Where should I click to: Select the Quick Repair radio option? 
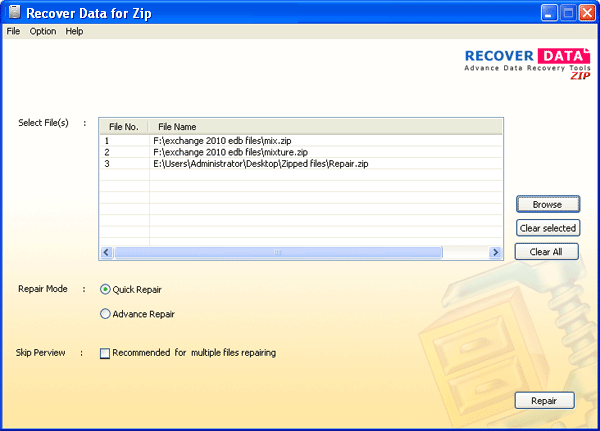coord(106,289)
